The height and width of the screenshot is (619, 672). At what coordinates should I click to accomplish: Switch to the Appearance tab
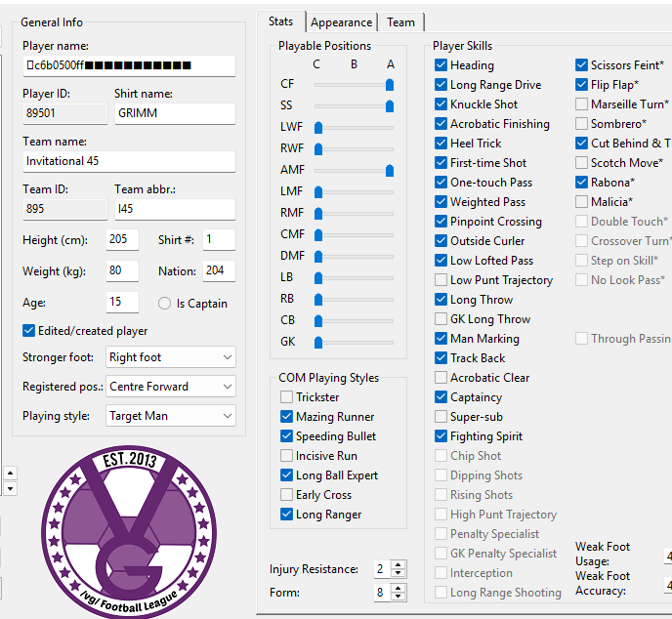342,22
